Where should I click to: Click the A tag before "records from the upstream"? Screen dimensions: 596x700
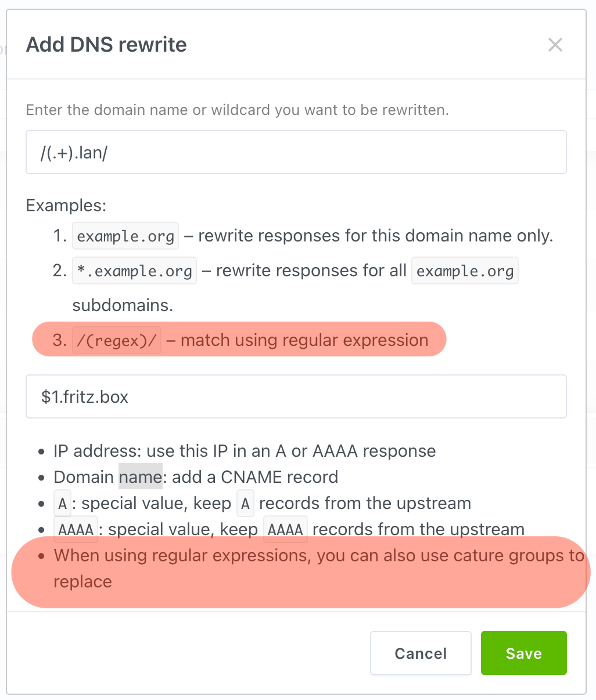coord(245,503)
